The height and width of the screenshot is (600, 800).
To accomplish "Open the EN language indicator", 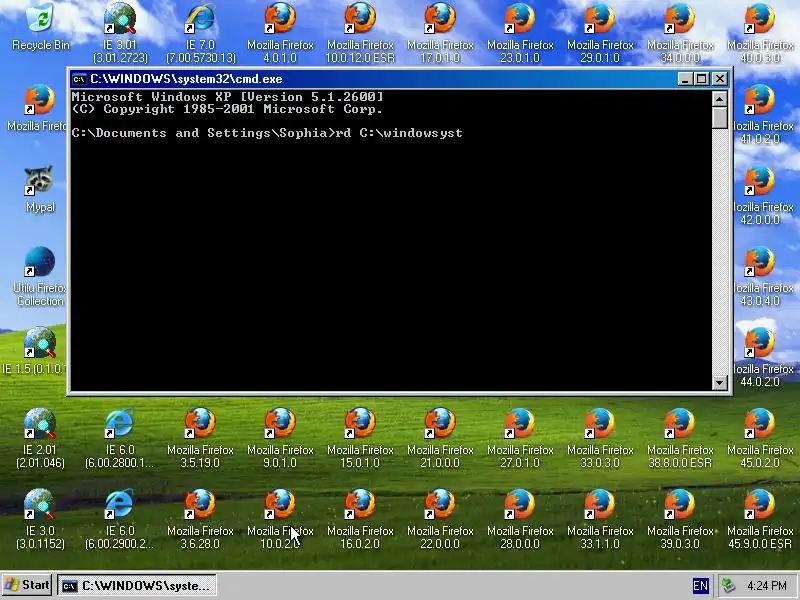I will coord(701,585).
